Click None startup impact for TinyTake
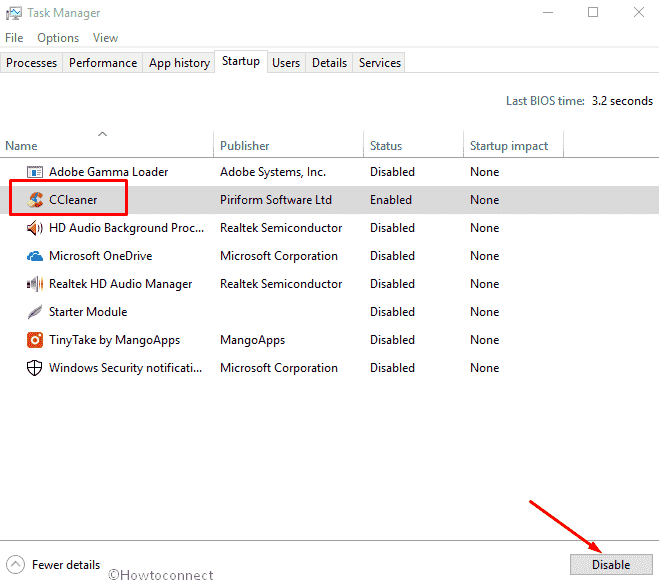The width and height of the screenshot is (659, 588). [x=485, y=340]
